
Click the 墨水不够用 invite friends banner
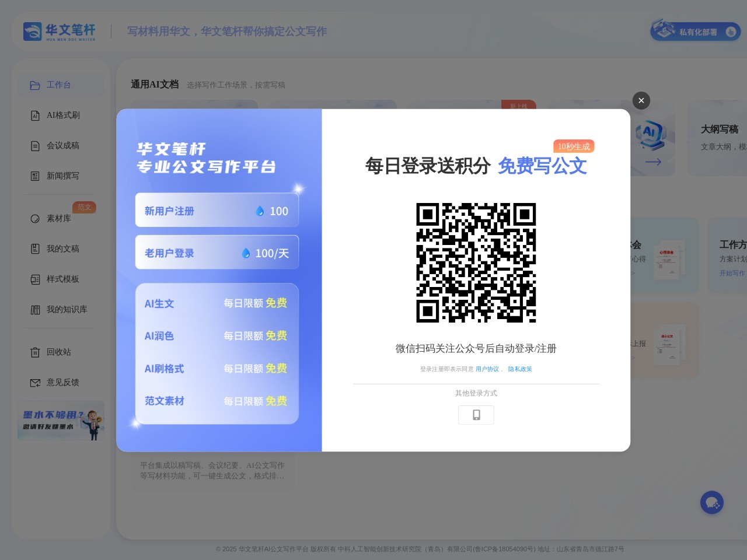point(61,421)
